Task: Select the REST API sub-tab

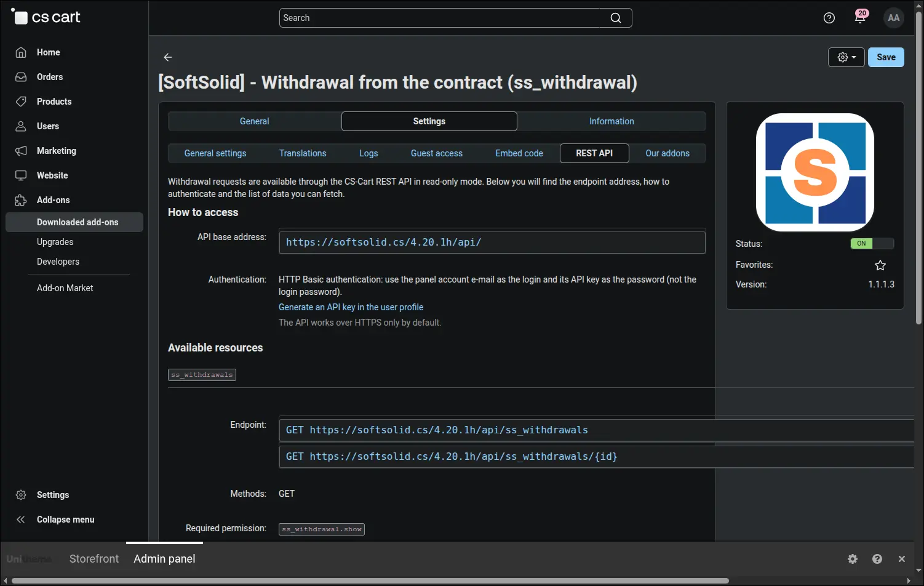Action: point(594,153)
